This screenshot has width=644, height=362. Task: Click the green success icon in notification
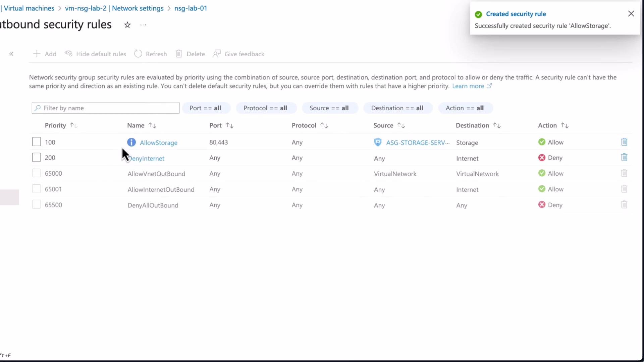click(479, 14)
